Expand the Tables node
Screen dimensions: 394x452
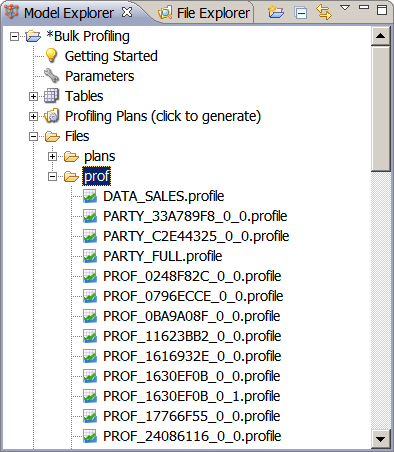(x=33, y=96)
